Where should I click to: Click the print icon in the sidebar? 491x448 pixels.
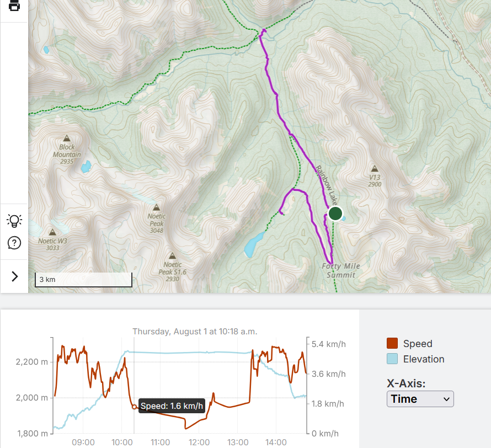point(14,6)
